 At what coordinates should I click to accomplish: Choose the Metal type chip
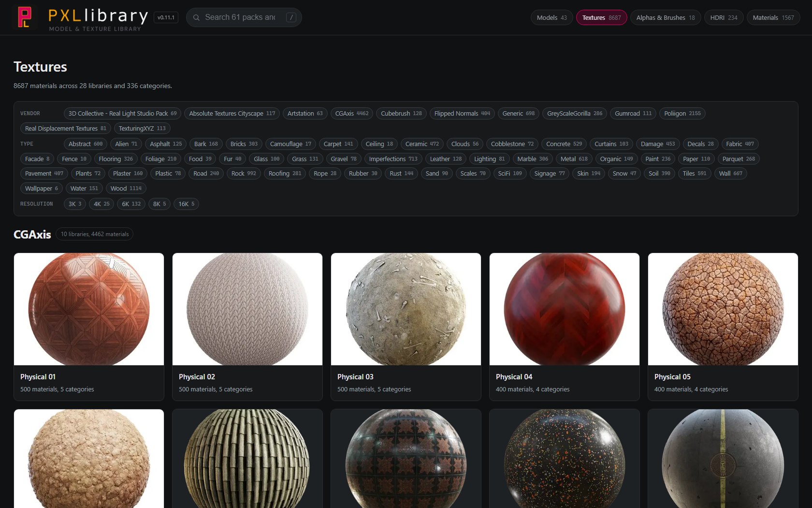pyautogui.click(x=574, y=159)
